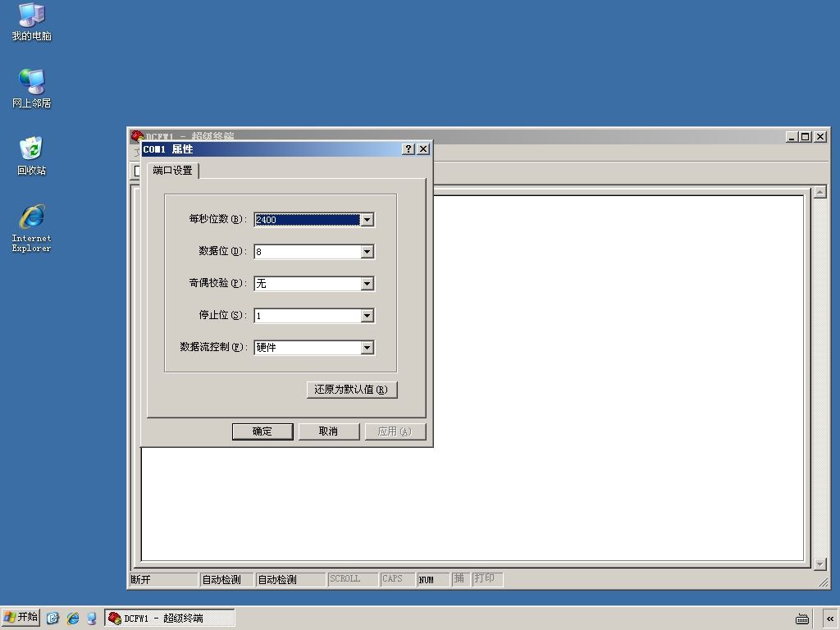This screenshot has height=630, width=840.
Task: Open parity dropdown arrow
Action: (x=367, y=283)
